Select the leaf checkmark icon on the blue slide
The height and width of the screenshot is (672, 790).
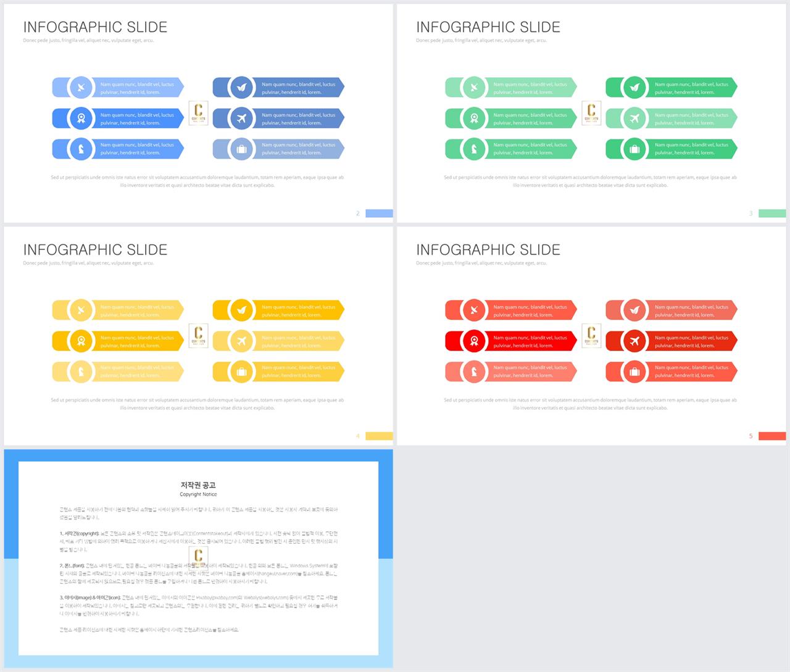[x=241, y=88]
